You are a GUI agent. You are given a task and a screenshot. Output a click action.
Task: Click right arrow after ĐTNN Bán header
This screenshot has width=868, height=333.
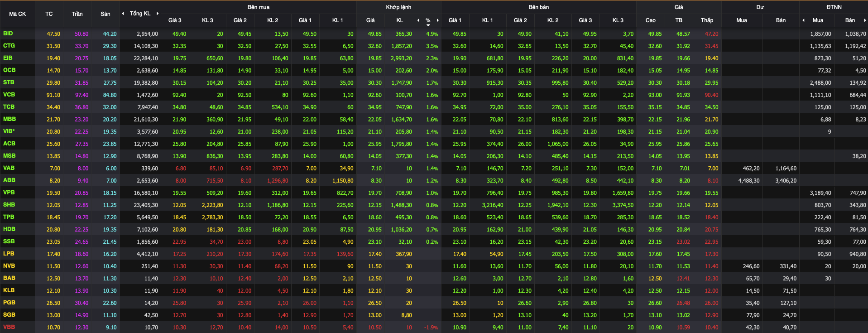coord(865,20)
